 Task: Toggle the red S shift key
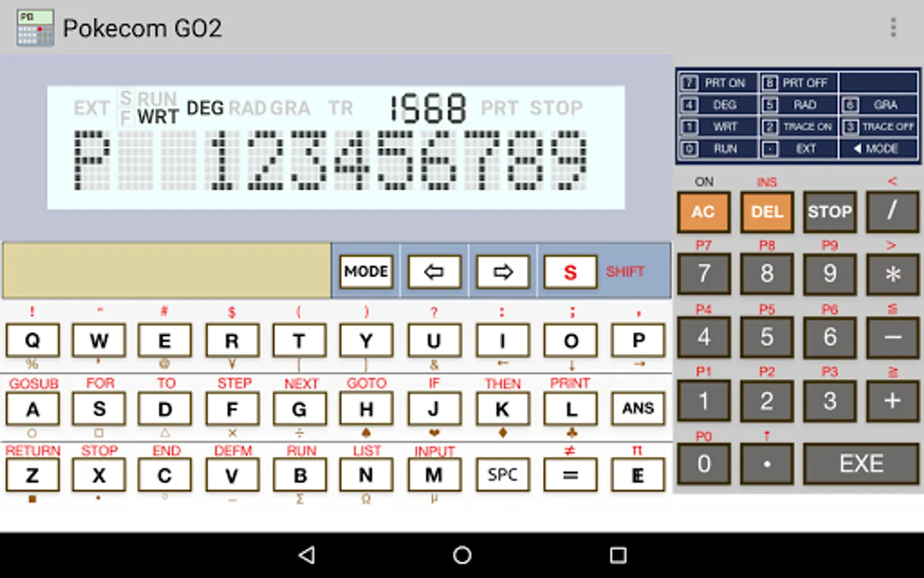570,272
